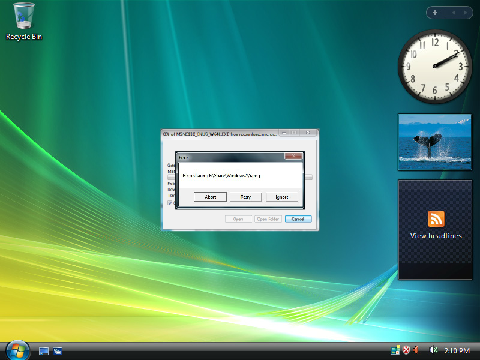Close the error dialog with red X

point(293,156)
